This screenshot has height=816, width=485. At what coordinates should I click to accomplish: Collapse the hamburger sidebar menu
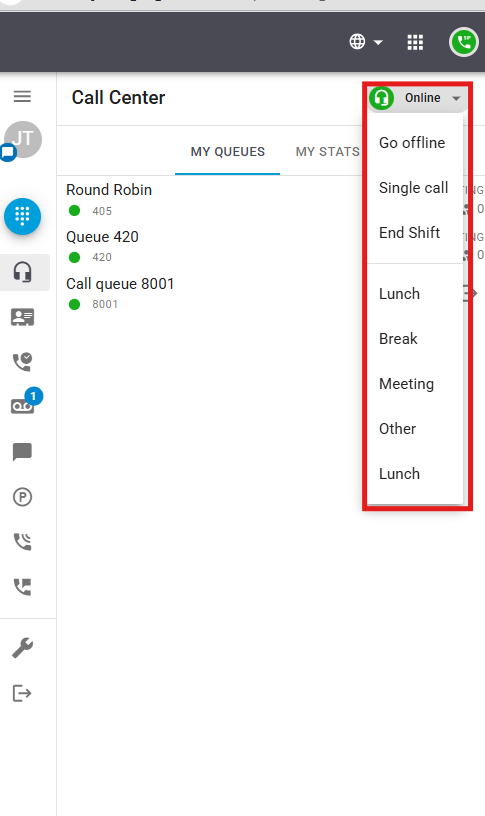pos(22,96)
